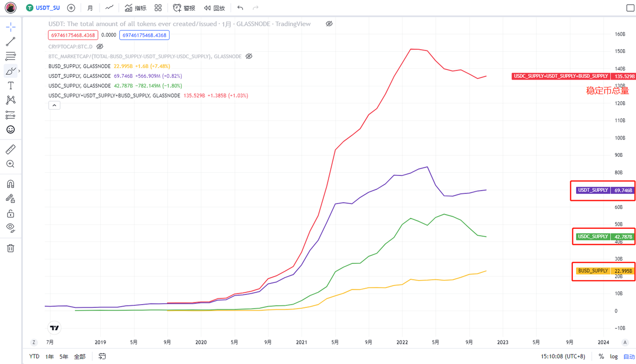Click the purple USDT_SUPPLY price label
This screenshot has height=364, width=636.
point(604,190)
